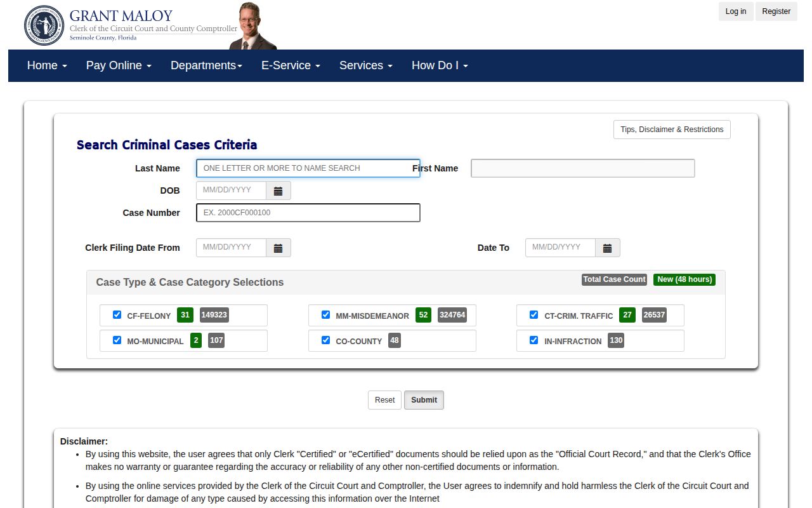The image size is (812, 508).
Task: Click the 48 CO-COUNTY total badge
Action: click(395, 340)
